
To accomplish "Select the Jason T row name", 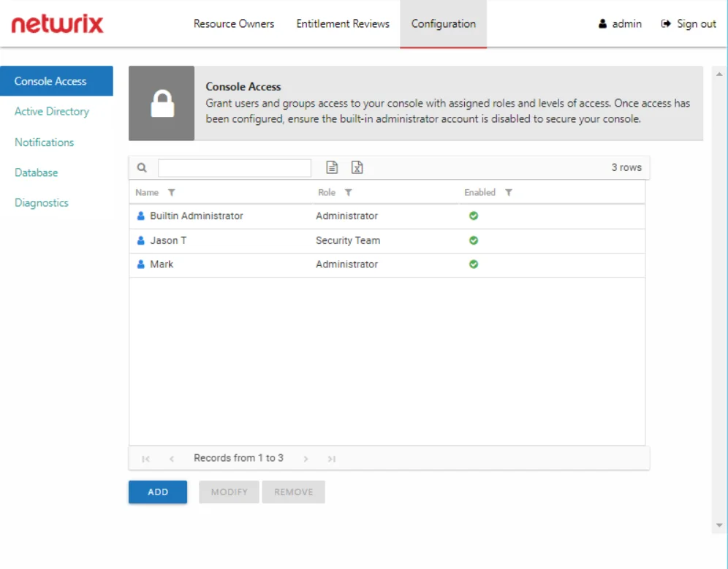I will coord(168,240).
